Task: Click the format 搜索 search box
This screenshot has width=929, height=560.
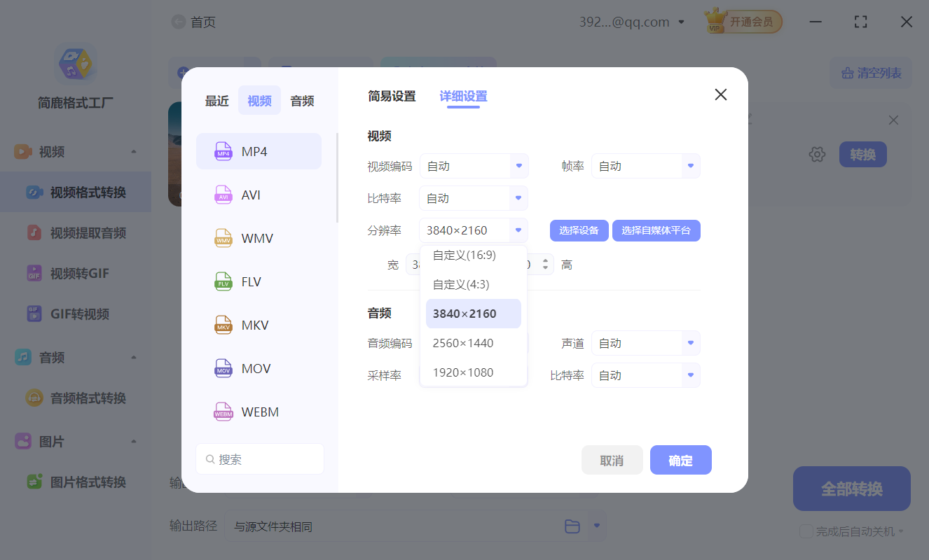Action: click(260, 458)
